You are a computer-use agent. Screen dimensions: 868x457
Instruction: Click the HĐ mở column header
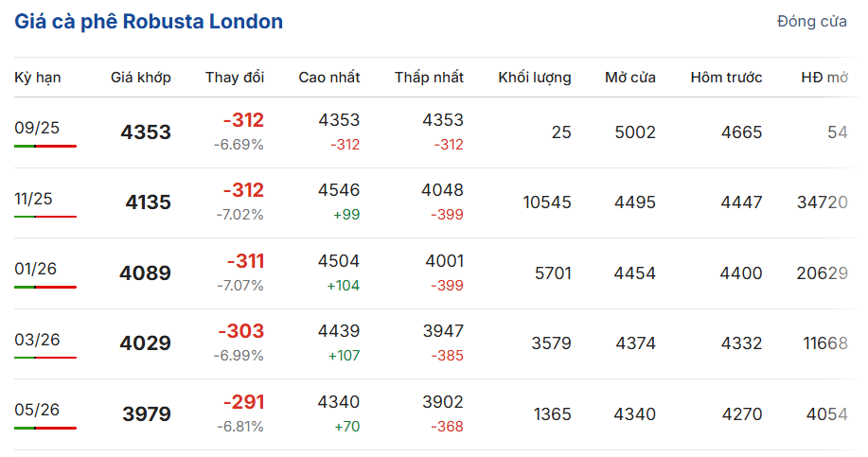pos(824,78)
